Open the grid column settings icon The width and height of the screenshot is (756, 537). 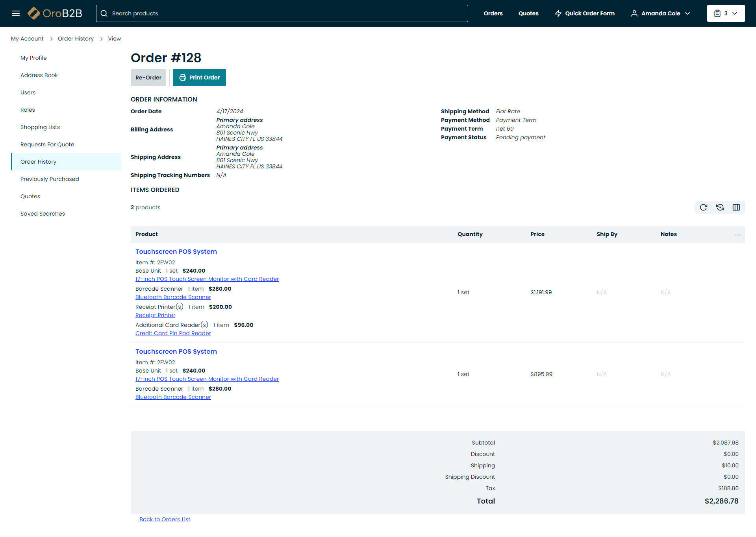pyautogui.click(x=736, y=207)
